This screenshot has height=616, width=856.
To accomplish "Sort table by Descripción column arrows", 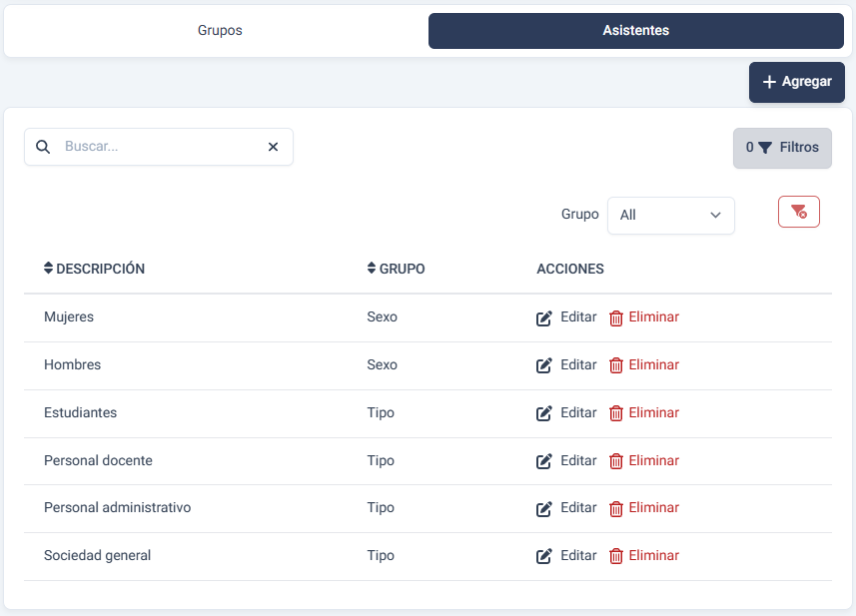I will (x=48, y=269).
